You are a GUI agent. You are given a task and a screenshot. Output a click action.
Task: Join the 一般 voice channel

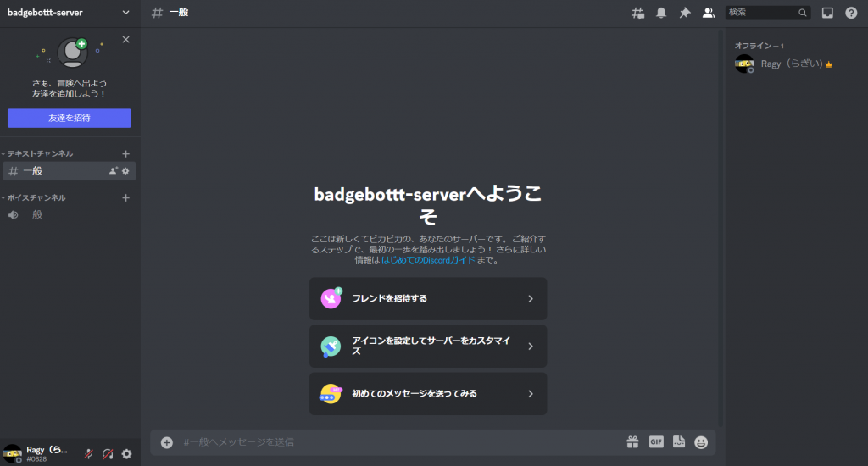click(x=70, y=214)
